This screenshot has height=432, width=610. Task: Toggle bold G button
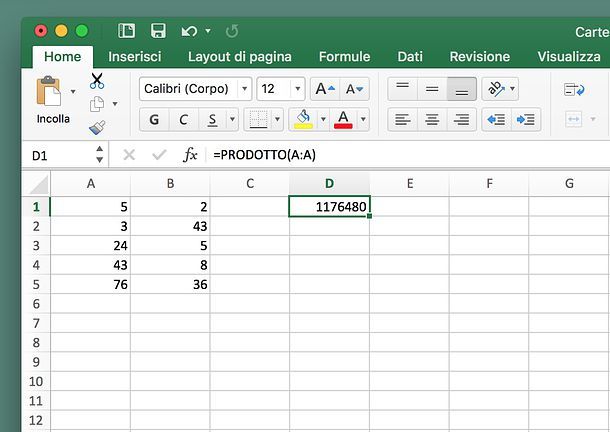(x=154, y=119)
